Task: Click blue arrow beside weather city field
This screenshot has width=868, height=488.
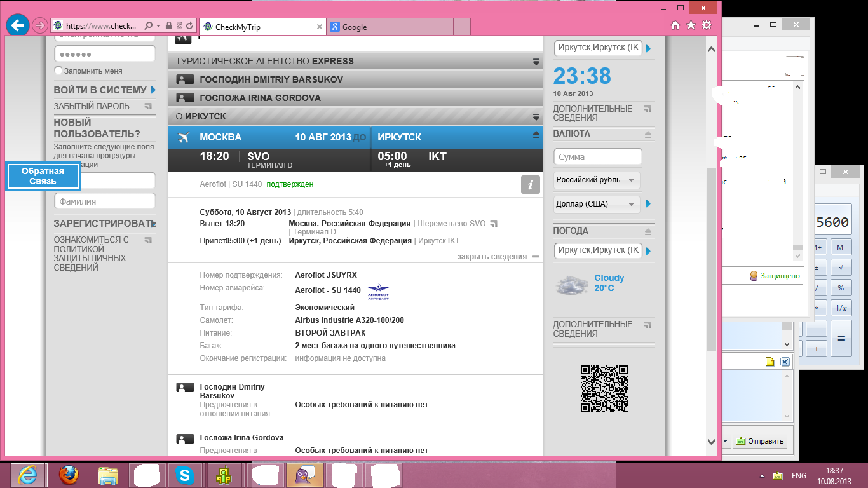Action: point(648,251)
